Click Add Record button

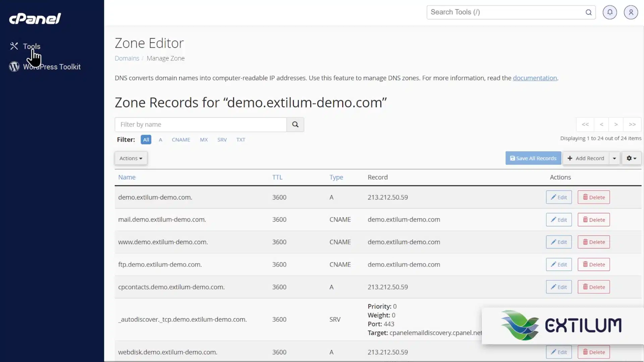(x=586, y=158)
